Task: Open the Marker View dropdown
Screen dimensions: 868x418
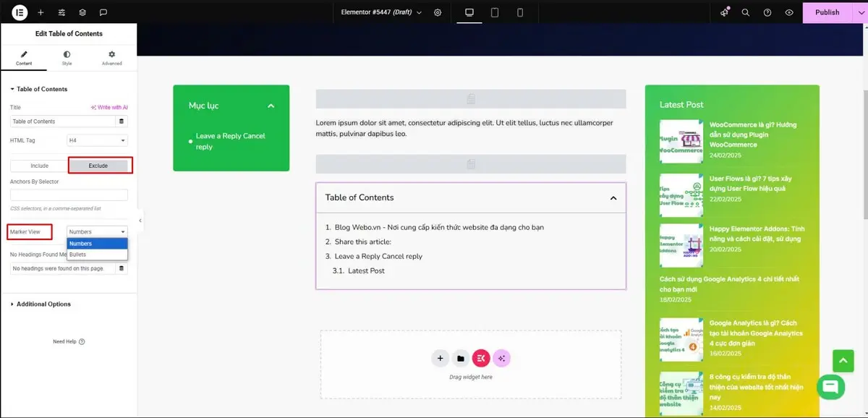Action: 98,231
